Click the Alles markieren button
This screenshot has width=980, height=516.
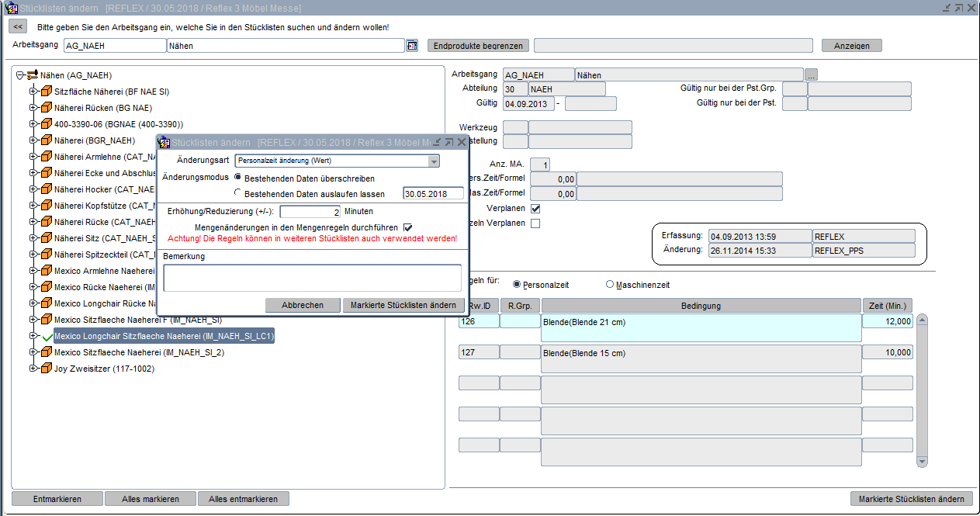pos(151,499)
